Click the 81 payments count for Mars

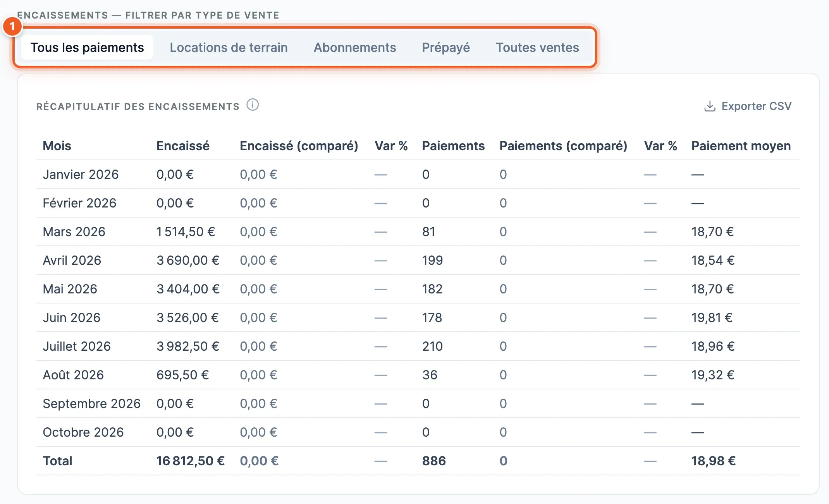pyautogui.click(x=428, y=231)
